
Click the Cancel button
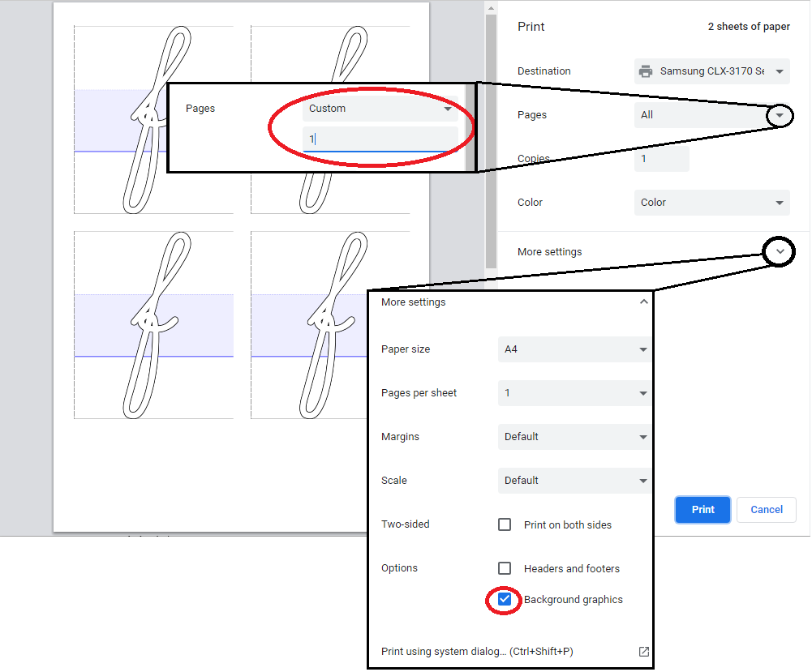pos(767,510)
